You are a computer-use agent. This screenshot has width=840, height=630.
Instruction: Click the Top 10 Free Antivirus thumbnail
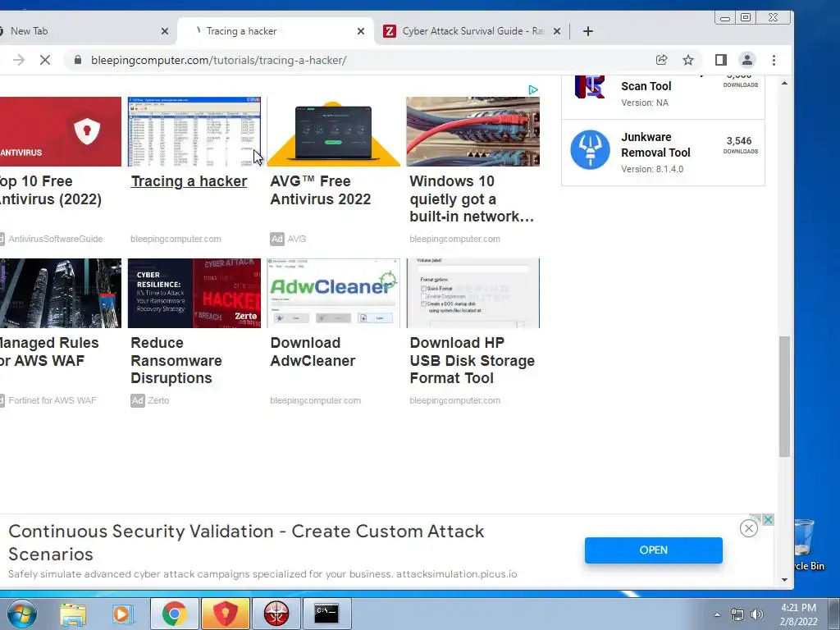[x=61, y=132]
